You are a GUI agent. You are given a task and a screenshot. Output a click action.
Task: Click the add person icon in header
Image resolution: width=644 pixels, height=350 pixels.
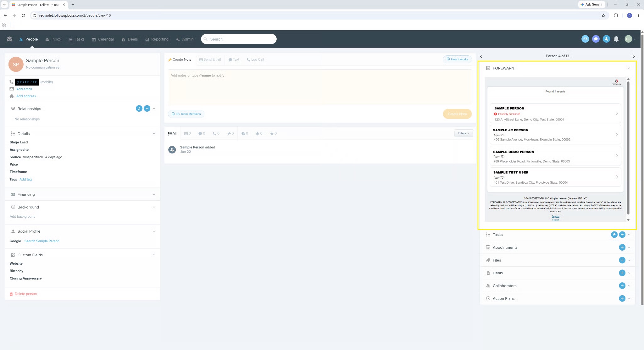point(606,39)
